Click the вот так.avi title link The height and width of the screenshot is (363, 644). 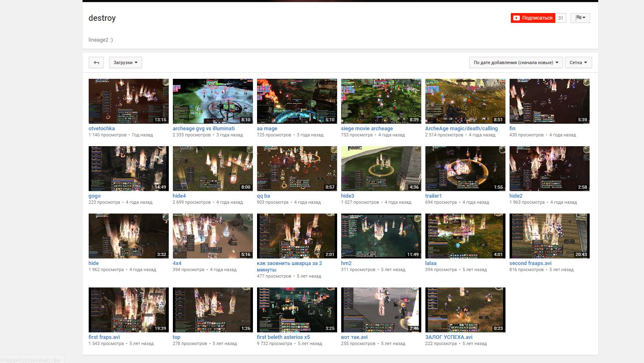(354, 337)
